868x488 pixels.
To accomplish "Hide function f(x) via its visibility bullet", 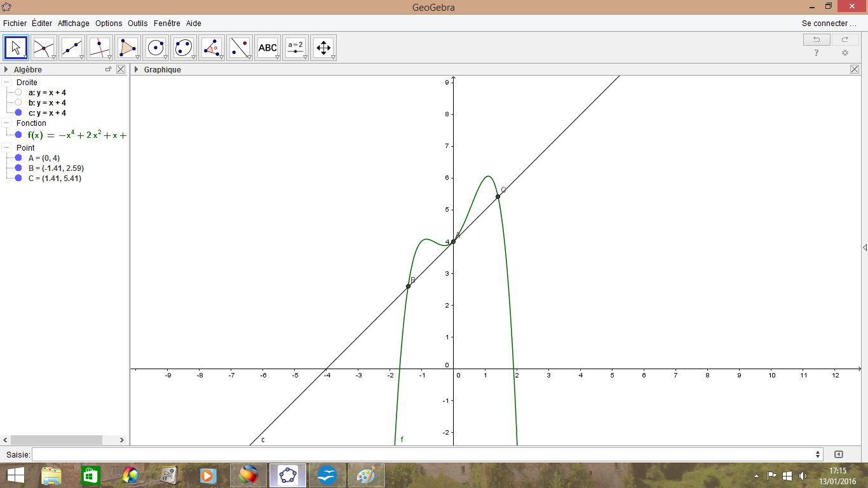I will coord(18,135).
